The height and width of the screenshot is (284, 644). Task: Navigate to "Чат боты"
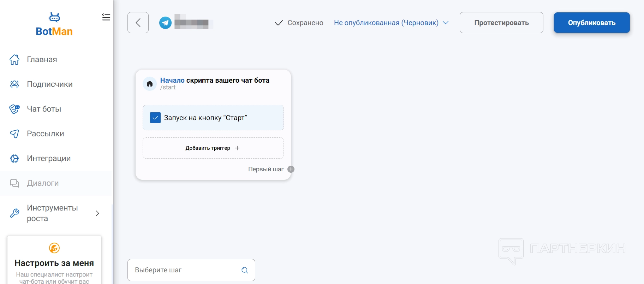(44, 109)
